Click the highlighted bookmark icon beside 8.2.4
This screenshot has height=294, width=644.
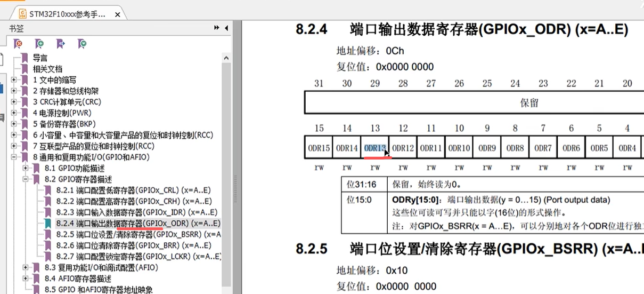[48, 224]
